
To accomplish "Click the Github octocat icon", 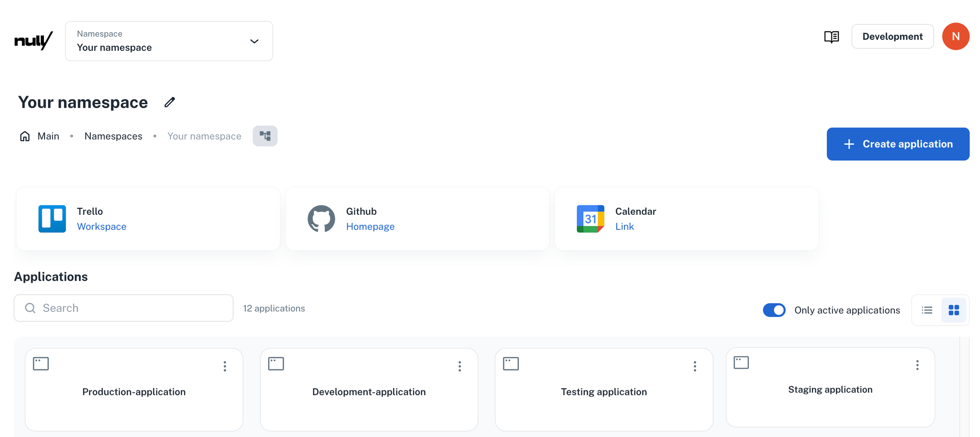I will (322, 218).
